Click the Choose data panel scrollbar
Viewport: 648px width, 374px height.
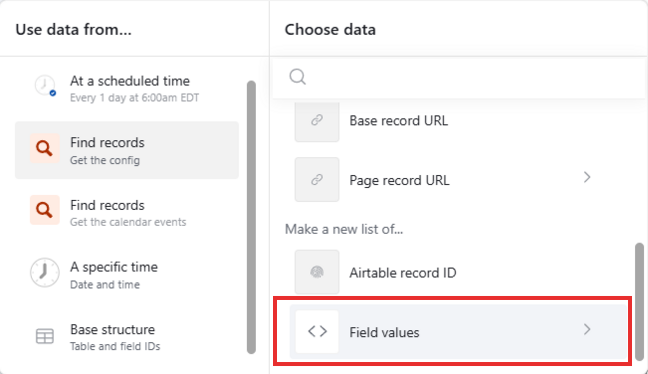(x=640, y=302)
